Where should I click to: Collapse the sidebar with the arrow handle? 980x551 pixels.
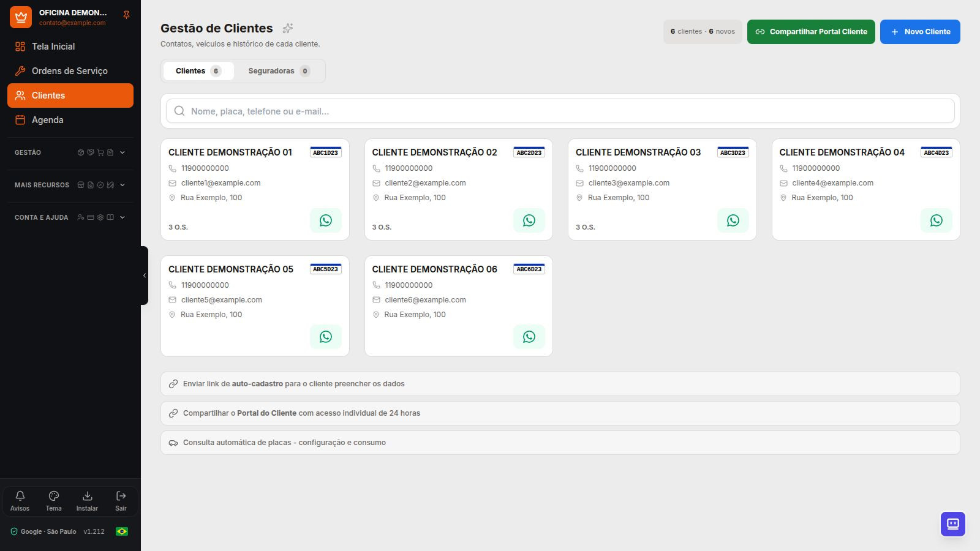145,275
